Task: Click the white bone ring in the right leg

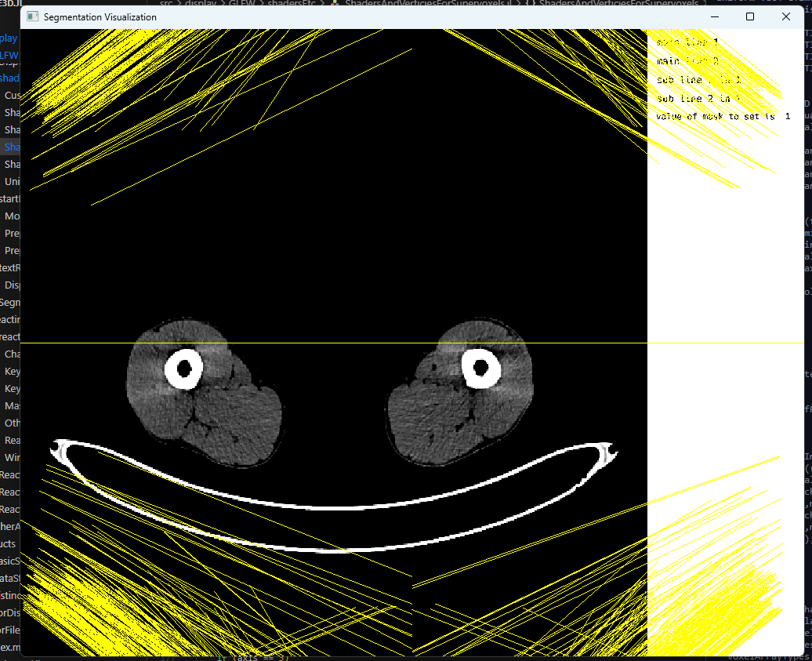Action: [480, 367]
